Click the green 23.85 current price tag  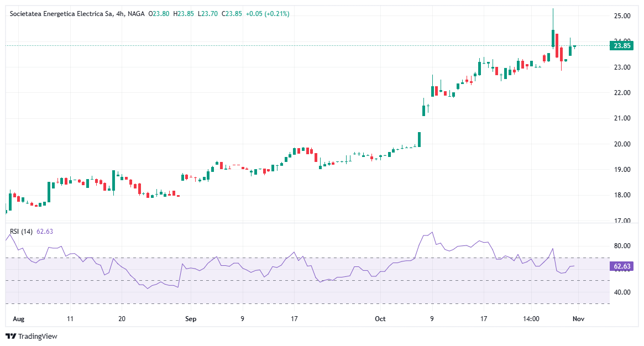(622, 45)
